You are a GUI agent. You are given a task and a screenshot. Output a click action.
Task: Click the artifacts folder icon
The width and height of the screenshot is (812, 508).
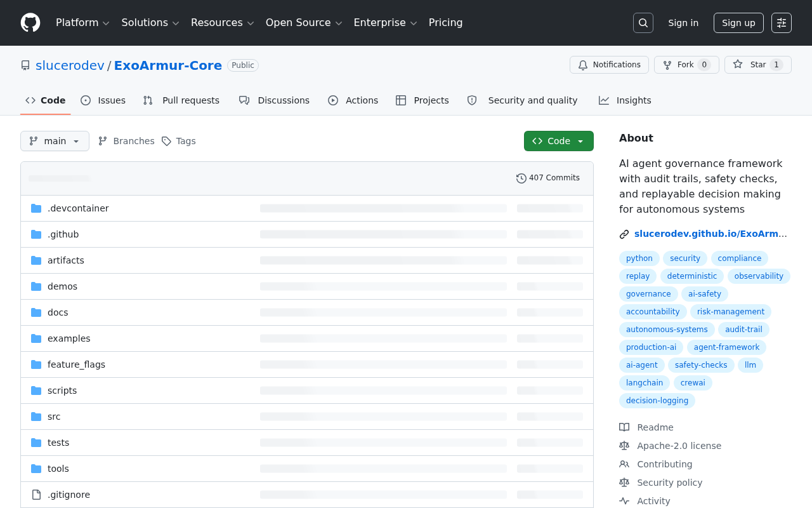click(x=36, y=260)
